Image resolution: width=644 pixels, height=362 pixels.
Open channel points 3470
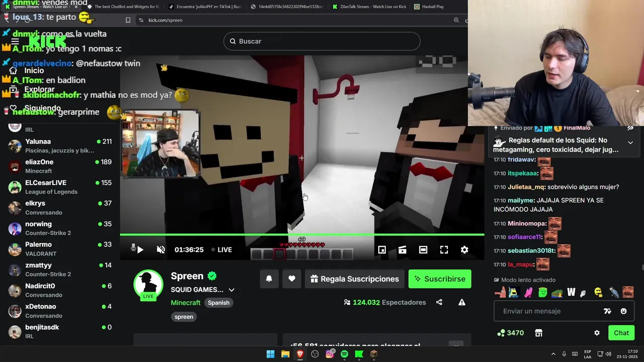[x=510, y=333]
